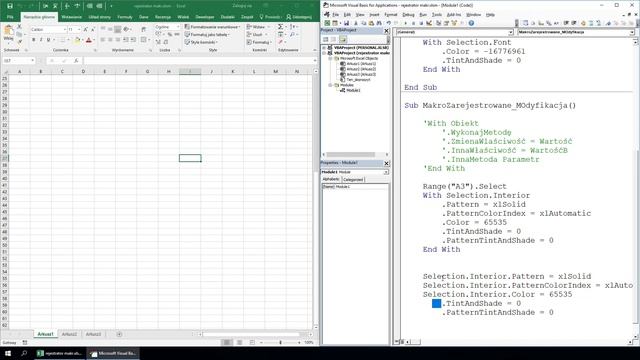
Task: Expand VBAProject (PERSONAL.XLSB) node
Action: pyautogui.click(x=324, y=48)
